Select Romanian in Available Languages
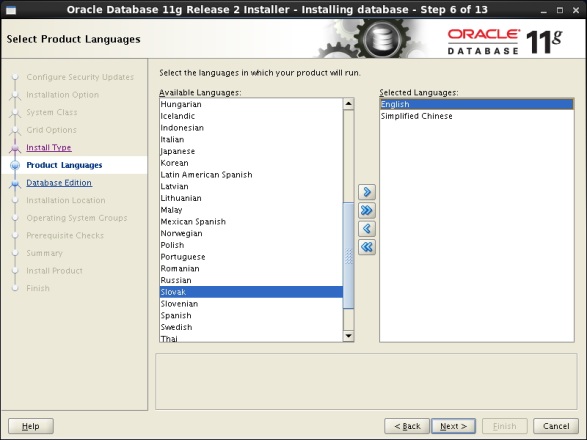This screenshot has height=440, width=587. [251, 268]
